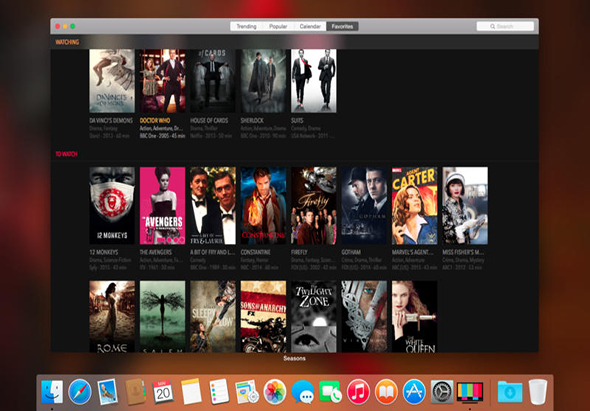Click the SHERLOCK title text
The width and height of the screenshot is (590, 411).
(252, 121)
